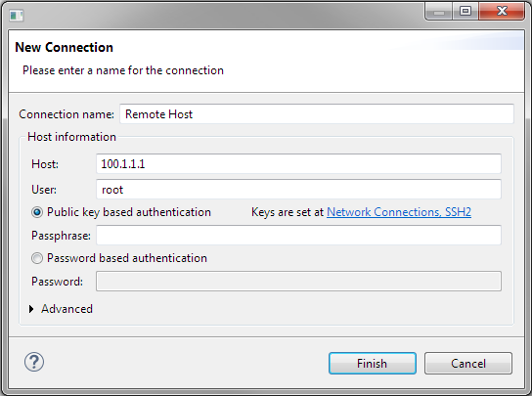Click into the Host field showing 100.1.1.1
Viewport: 532px width, 396px height.
[x=298, y=164]
